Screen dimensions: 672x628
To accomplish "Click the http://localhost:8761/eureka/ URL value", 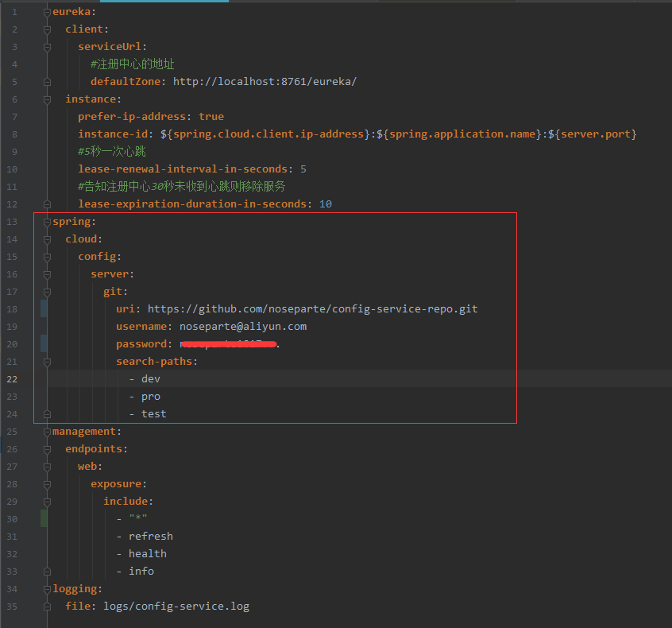I will pyautogui.click(x=265, y=82).
